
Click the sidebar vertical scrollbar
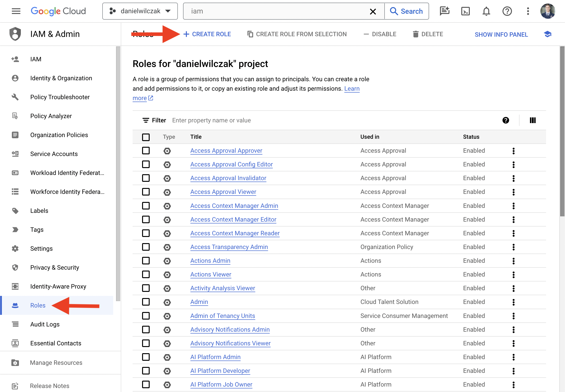[x=118, y=174]
